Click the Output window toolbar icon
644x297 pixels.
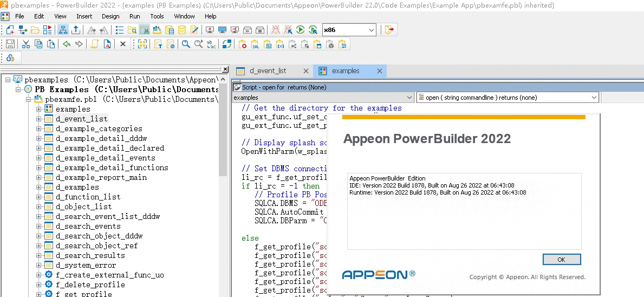(76, 30)
